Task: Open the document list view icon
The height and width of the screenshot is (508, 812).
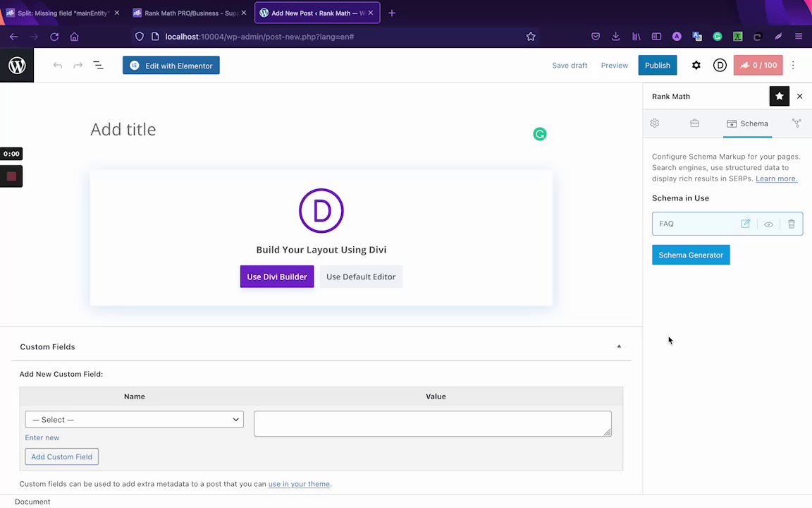Action: [98, 66]
